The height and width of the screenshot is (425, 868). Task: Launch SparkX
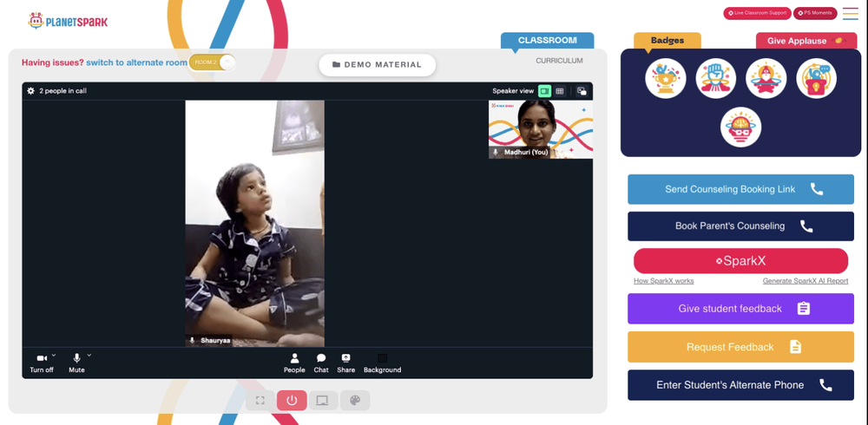pyautogui.click(x=740, y=261)
